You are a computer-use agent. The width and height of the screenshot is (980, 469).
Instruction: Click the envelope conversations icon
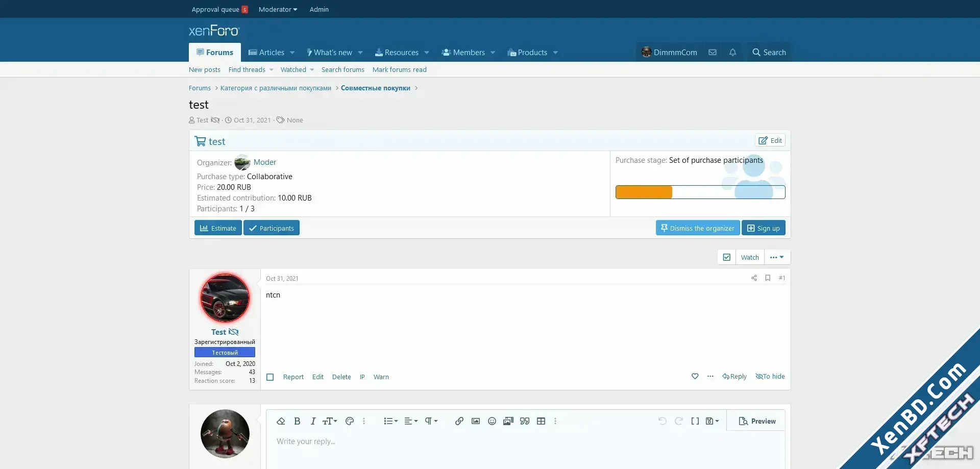(x=713, y=52)
